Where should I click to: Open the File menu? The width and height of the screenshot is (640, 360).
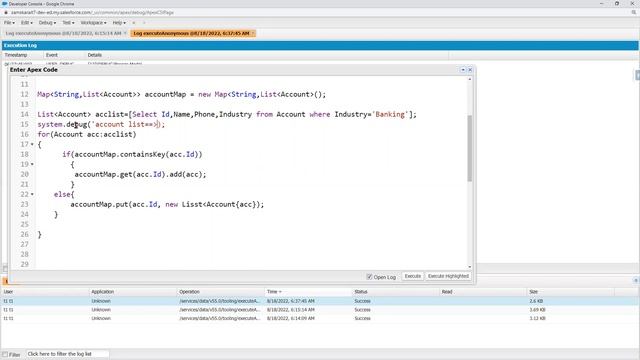(x=9, y=23)
